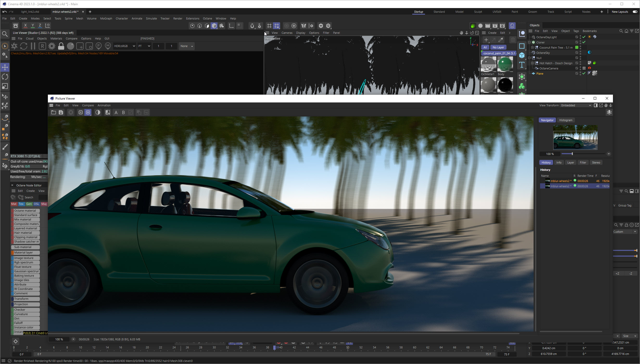Open Octane render settings gear
640x364 pixels.
pos(52,46)
